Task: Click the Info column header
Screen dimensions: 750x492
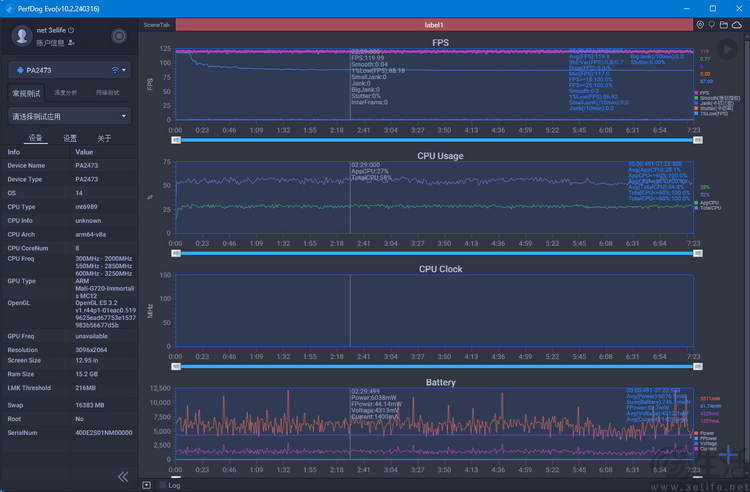Action: [x=14, y=152]
